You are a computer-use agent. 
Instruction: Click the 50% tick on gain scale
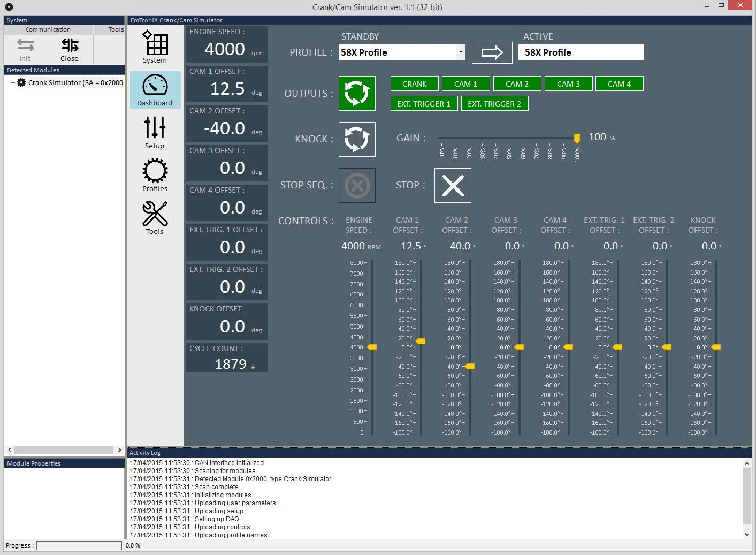509,153
